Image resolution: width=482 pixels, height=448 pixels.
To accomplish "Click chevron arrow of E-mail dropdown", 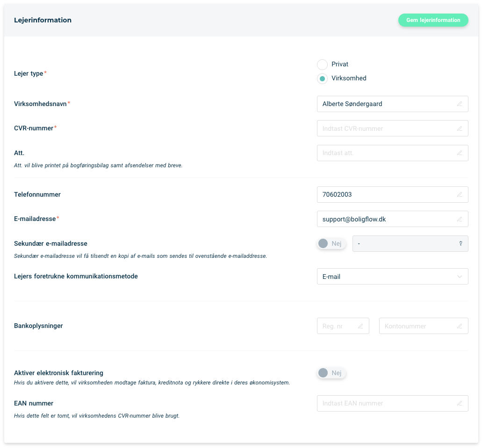I will click(x=459, y=277).
